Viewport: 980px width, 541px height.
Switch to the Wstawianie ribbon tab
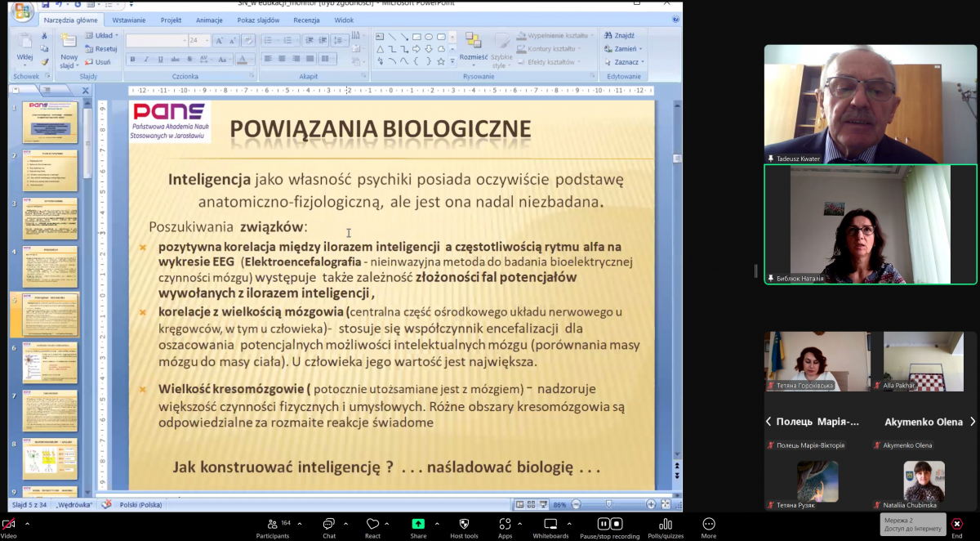click(129, 20)
